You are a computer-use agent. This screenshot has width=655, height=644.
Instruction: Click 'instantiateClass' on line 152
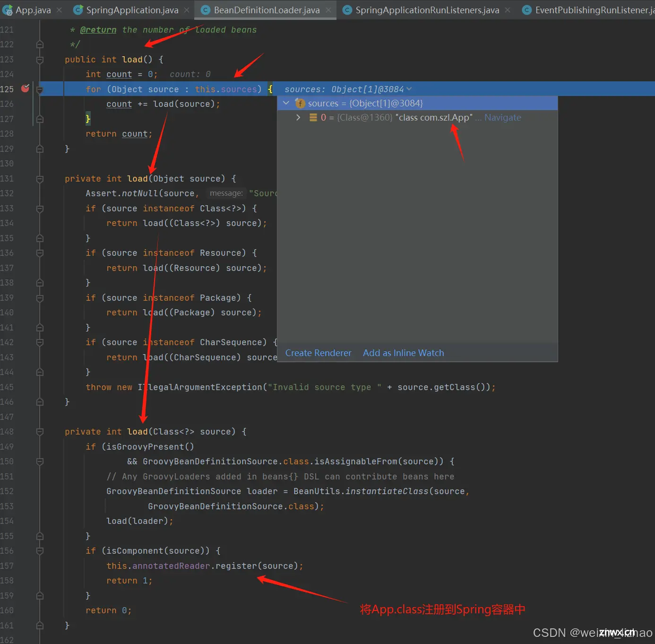click(387, 491)
